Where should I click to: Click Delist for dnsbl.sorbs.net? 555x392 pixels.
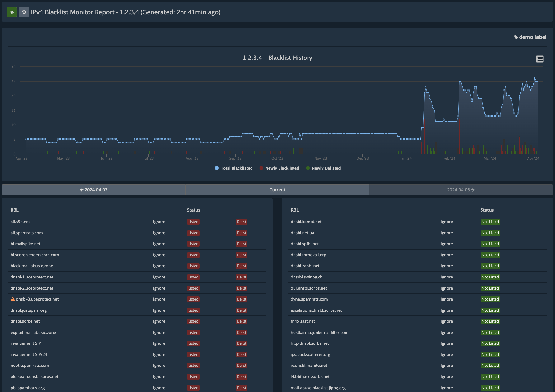(x=242, y=321)
